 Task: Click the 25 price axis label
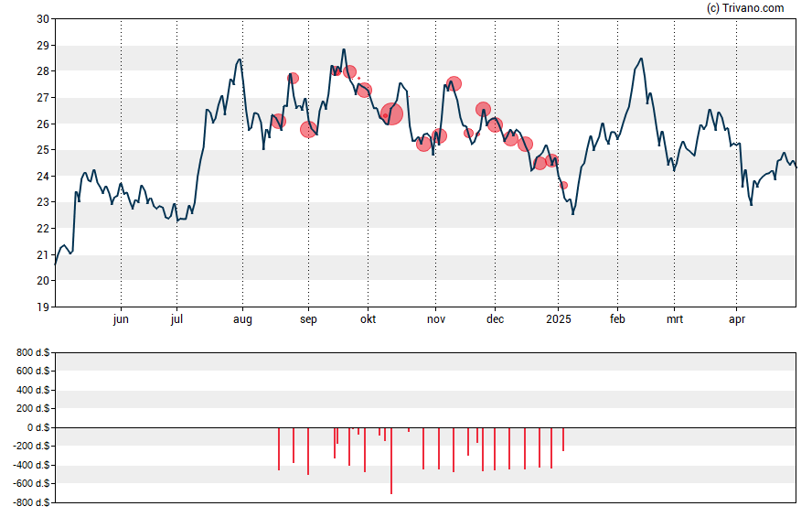(43, 150)
